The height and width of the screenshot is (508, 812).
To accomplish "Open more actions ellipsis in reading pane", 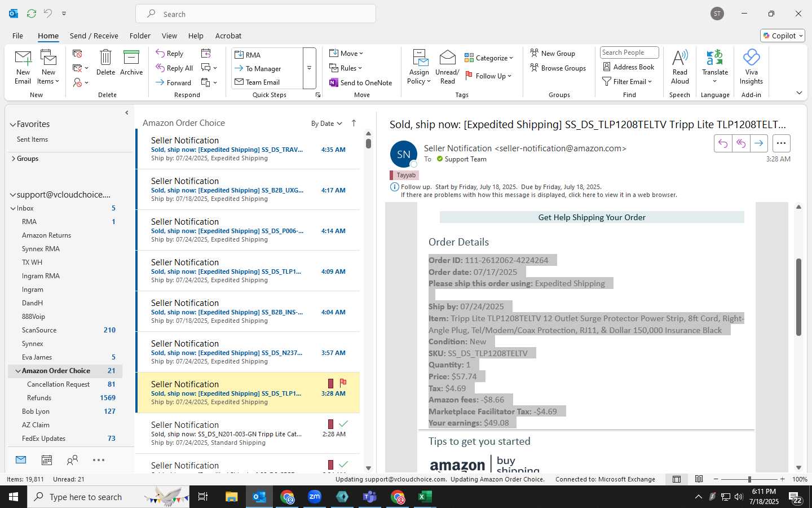I will [x=781, y=143].
